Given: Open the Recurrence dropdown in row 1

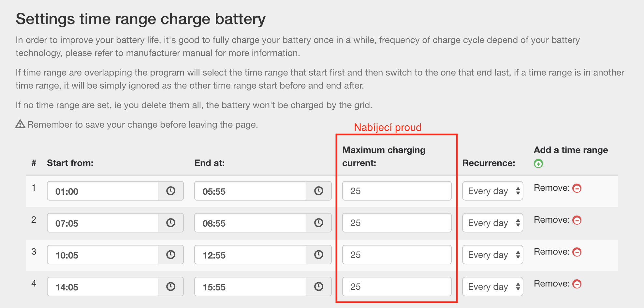Looking at the screenshot, I should (x=492, y=191).
